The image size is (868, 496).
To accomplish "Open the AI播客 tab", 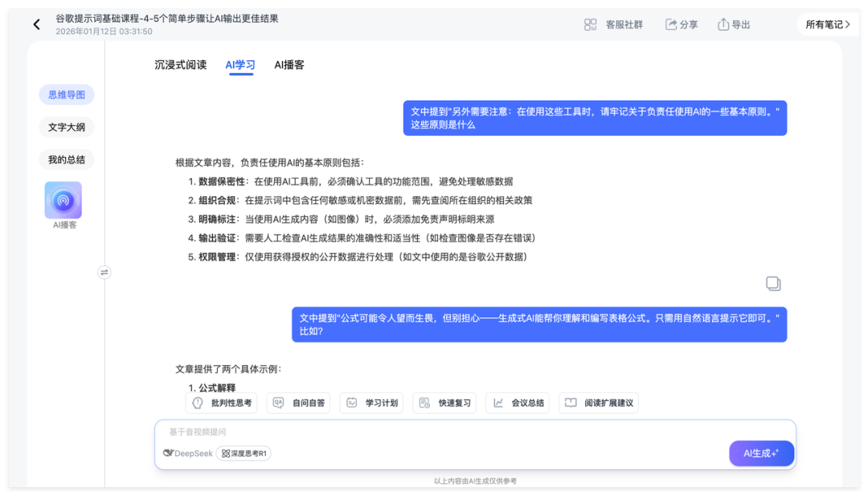I will [x=289, y=65].
